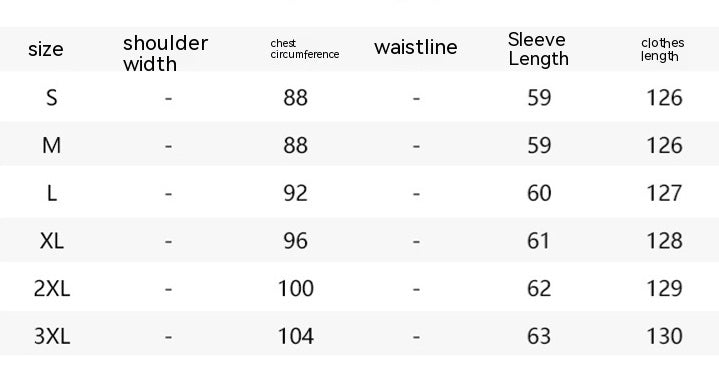The image size is (719, 371).
Task: Select the "waistline" column header
Action: coord(415,47)
